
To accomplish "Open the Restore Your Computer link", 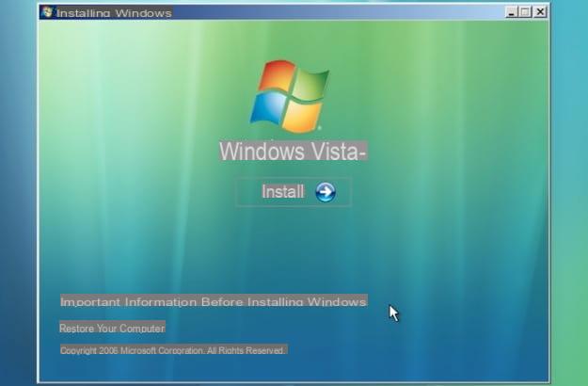I will [112, 329].
